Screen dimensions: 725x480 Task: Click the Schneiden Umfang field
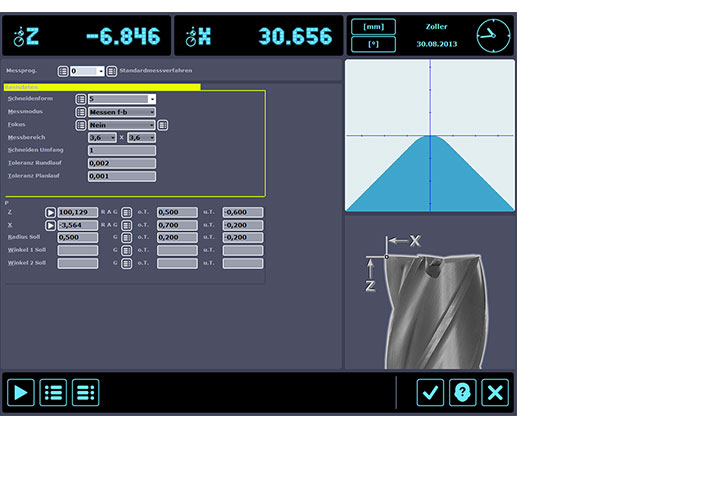[x=122, y=150]
